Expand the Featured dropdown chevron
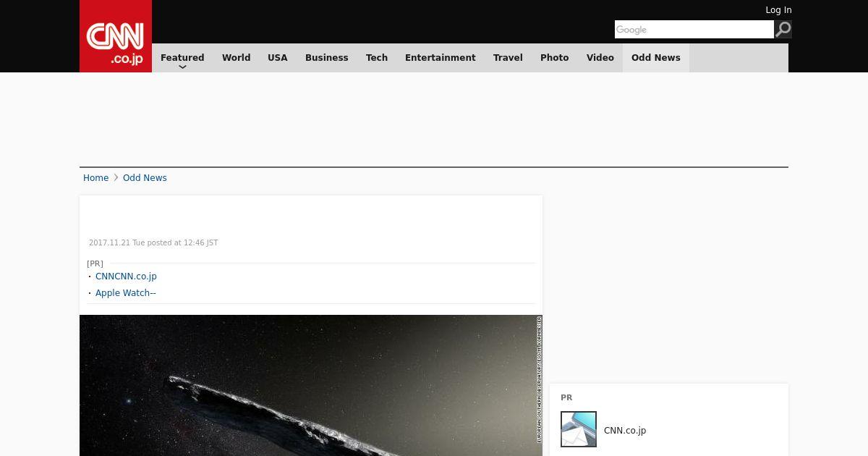868x456 pixels. (x=182, y=67)
